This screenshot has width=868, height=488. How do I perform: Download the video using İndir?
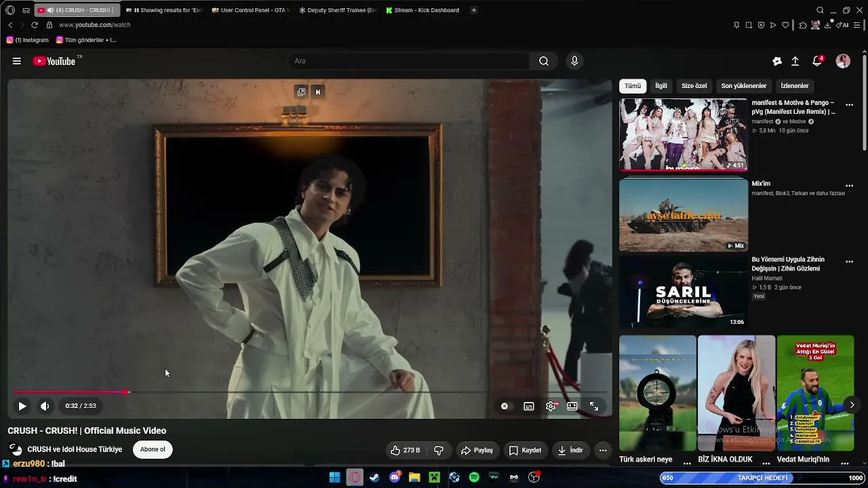[x=570, y=450]
